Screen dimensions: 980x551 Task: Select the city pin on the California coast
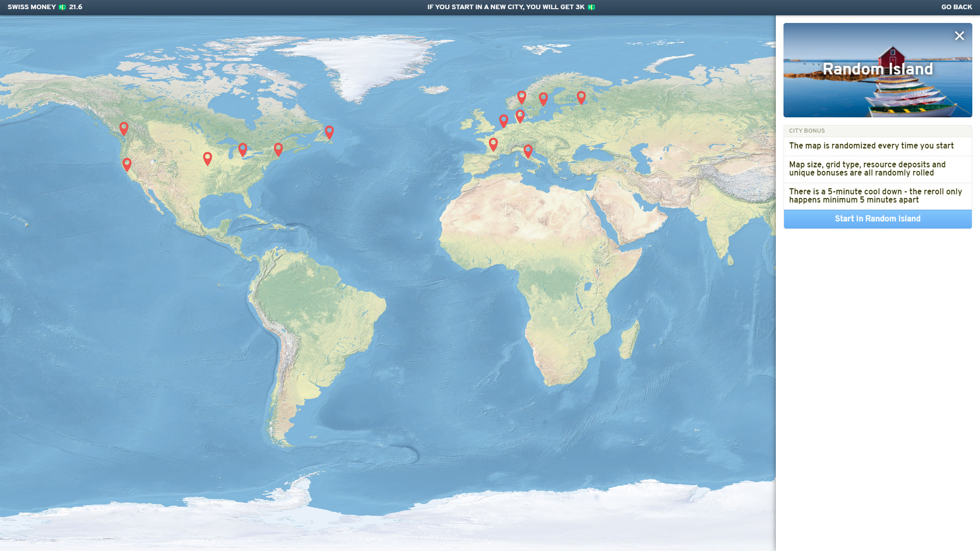127,164
